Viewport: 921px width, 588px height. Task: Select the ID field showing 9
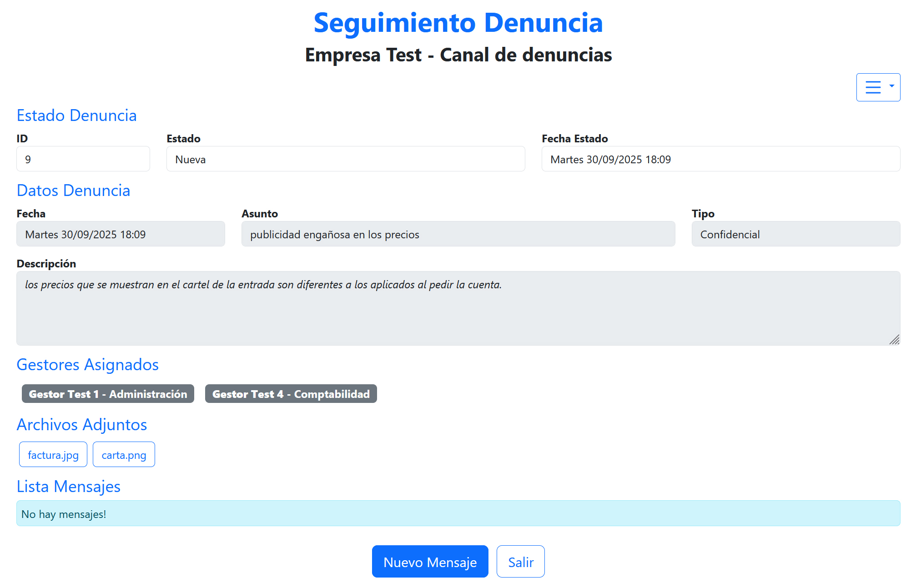click(83, 159)
